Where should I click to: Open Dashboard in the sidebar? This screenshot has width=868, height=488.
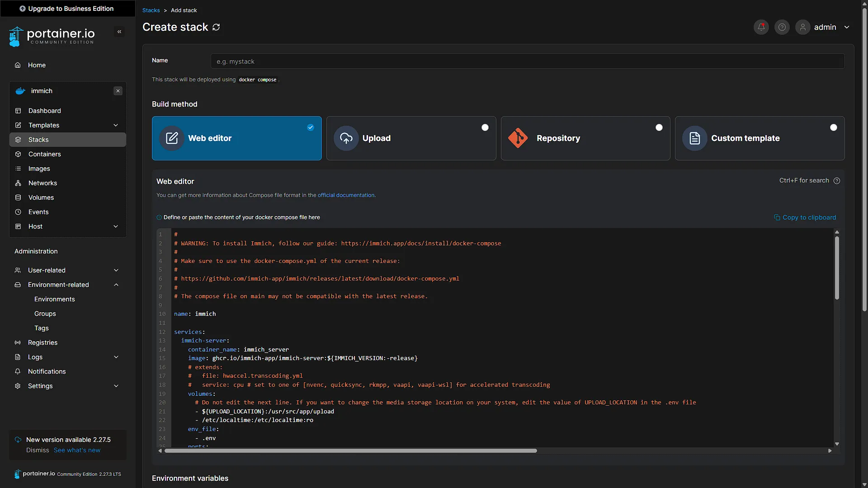pyautogui.click(x=68, y=111)
